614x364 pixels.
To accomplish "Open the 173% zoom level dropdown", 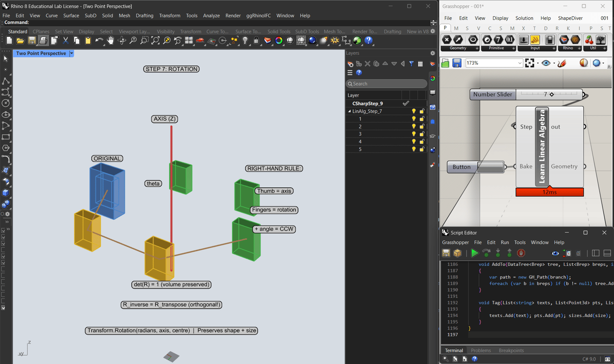I will click(519, 63).
